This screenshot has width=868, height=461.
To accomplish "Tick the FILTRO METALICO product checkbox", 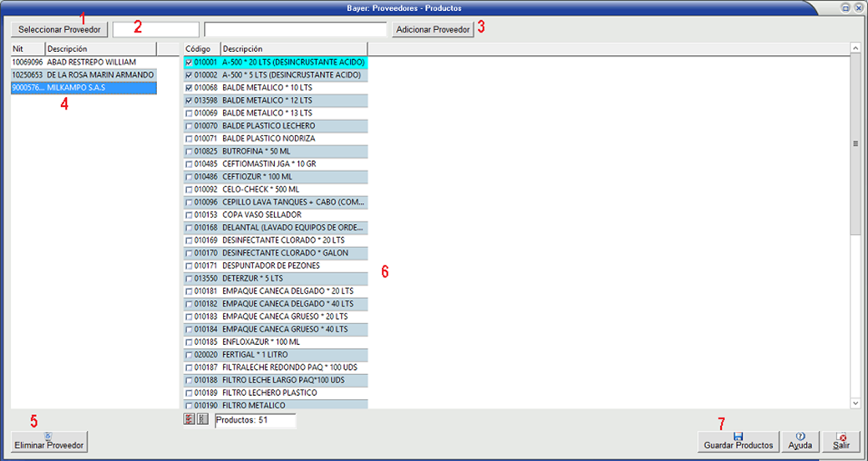I will [189, 406].
